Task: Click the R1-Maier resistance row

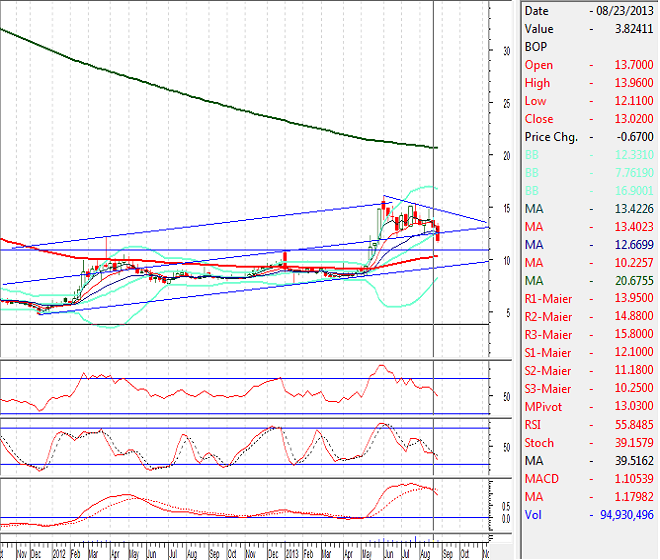Action: coord(590,299)
